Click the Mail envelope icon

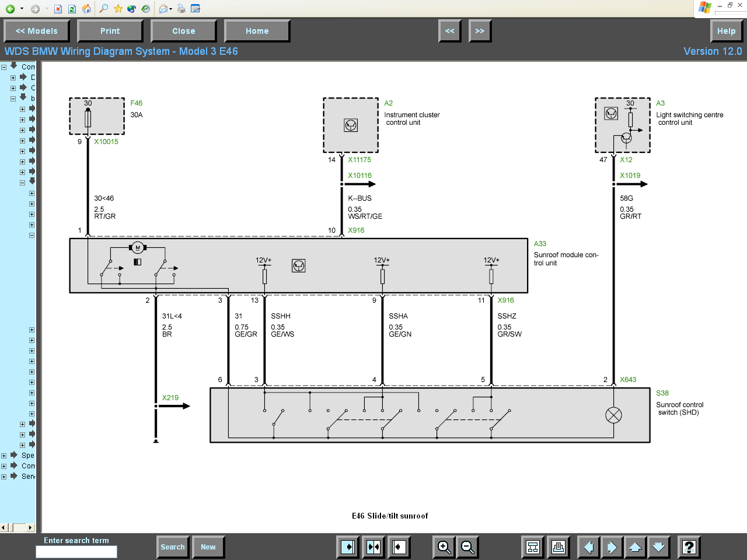coord(163,9)
